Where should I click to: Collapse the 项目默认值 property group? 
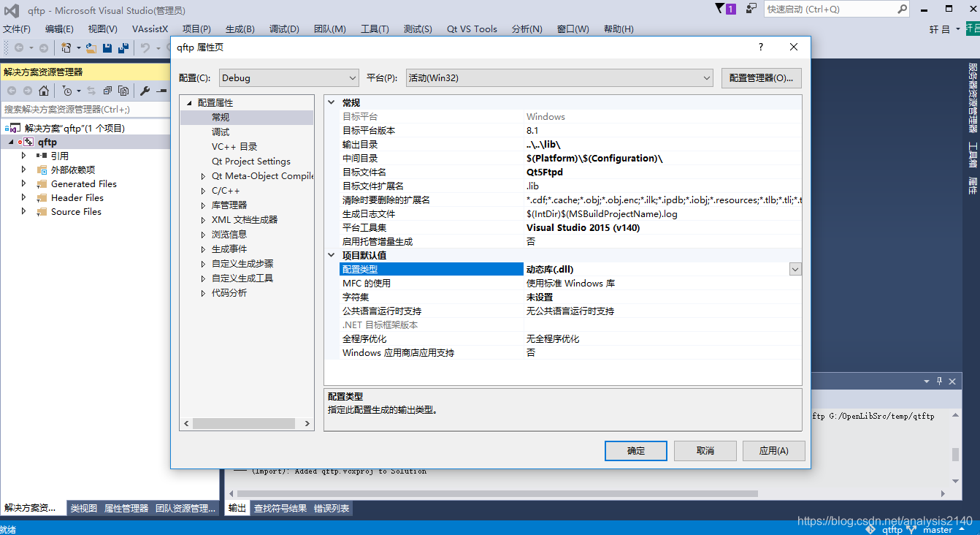coord(332,255)
